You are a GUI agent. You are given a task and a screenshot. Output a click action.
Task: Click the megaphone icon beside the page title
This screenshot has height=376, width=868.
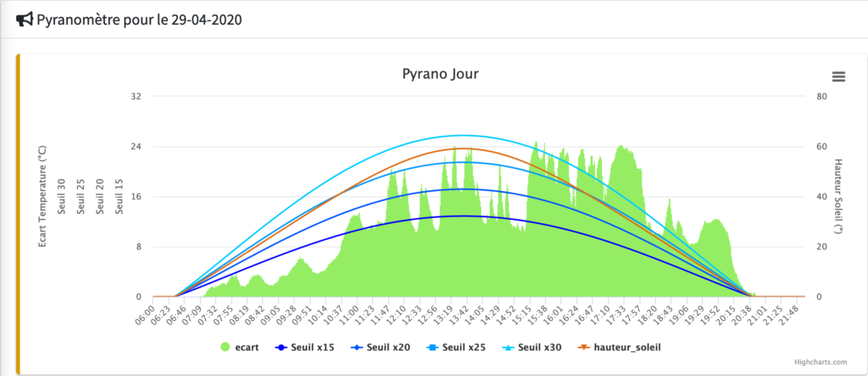pyautogui.click(x=25, y=20)
